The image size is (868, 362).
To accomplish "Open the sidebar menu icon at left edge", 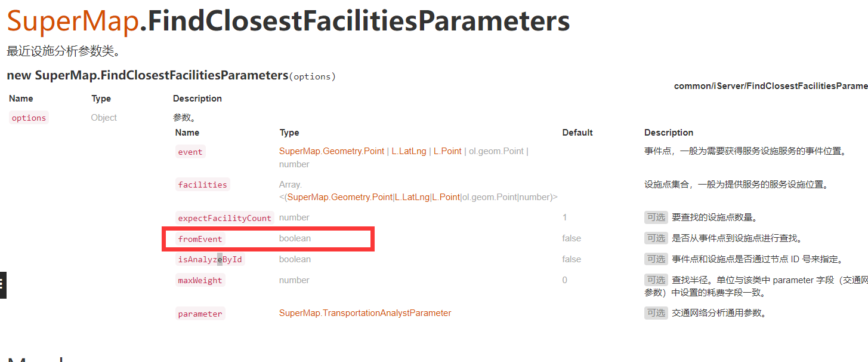I will [2, 285].
